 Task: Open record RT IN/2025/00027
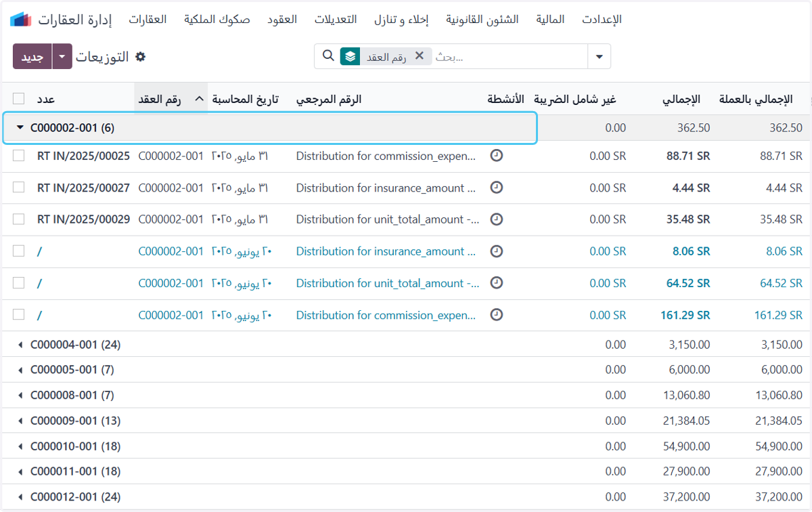point(83,188)
